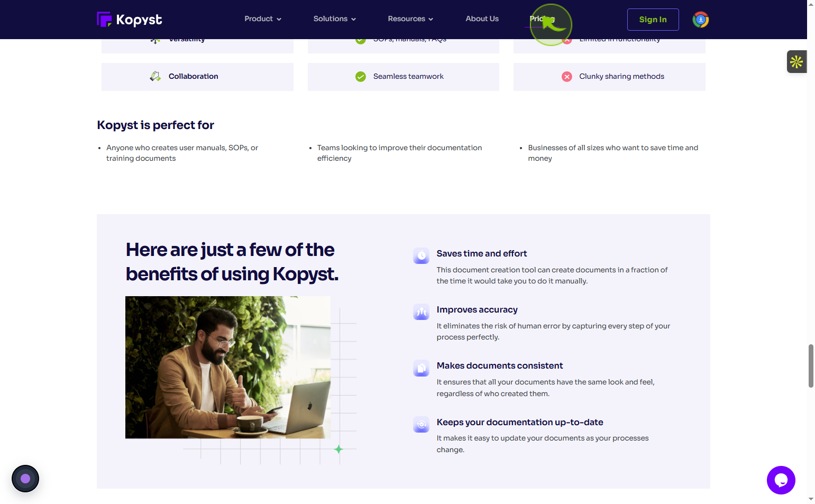Click the text about the same look and feel
The image size is (815, 504).
coord(545,388)
